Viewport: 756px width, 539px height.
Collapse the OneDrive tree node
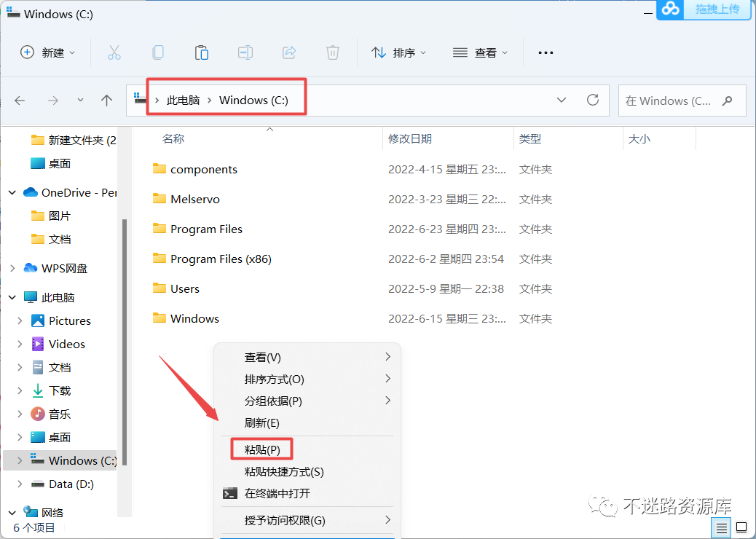pyautogui.click(x=12, y=192)
